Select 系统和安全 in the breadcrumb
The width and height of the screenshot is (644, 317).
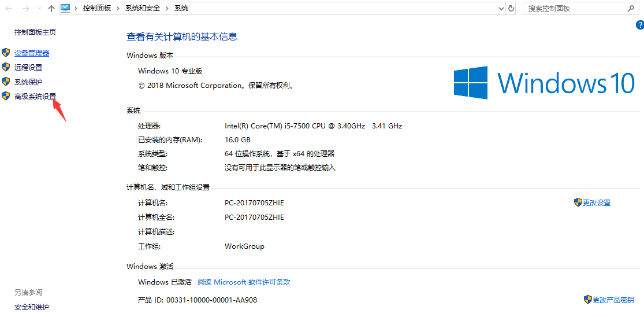pyautogui.click(x=143, y=8)
